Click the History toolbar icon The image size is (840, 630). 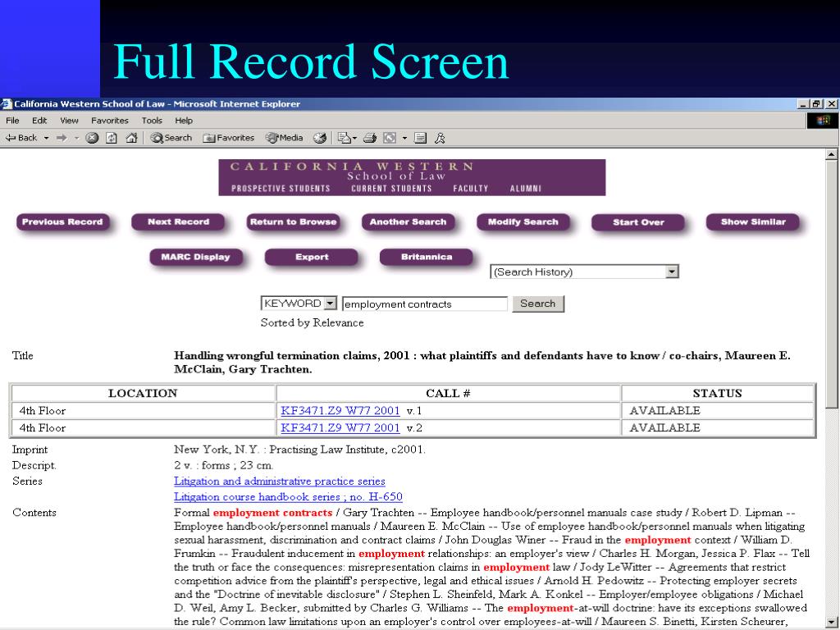coord(320,138)
